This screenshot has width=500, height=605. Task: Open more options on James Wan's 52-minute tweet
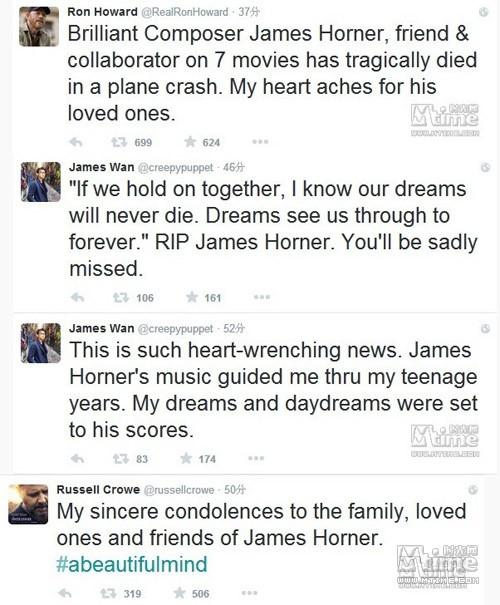coord(256,458)
